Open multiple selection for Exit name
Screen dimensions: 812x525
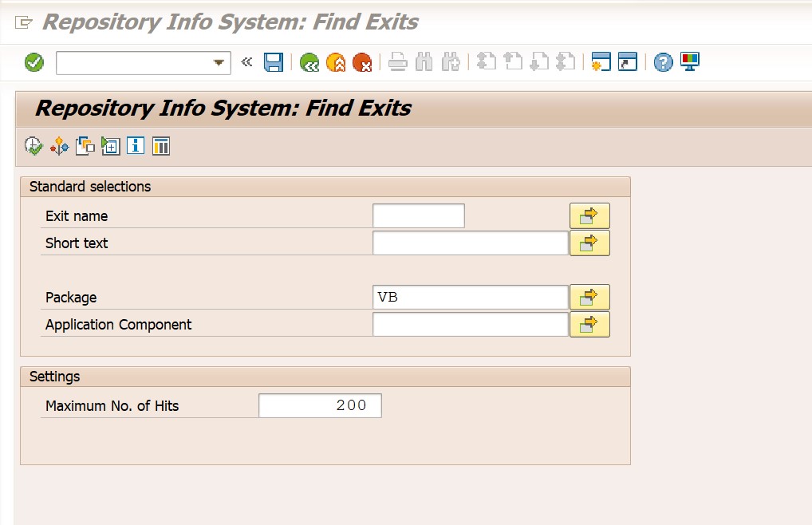click(x=589, y=216)
